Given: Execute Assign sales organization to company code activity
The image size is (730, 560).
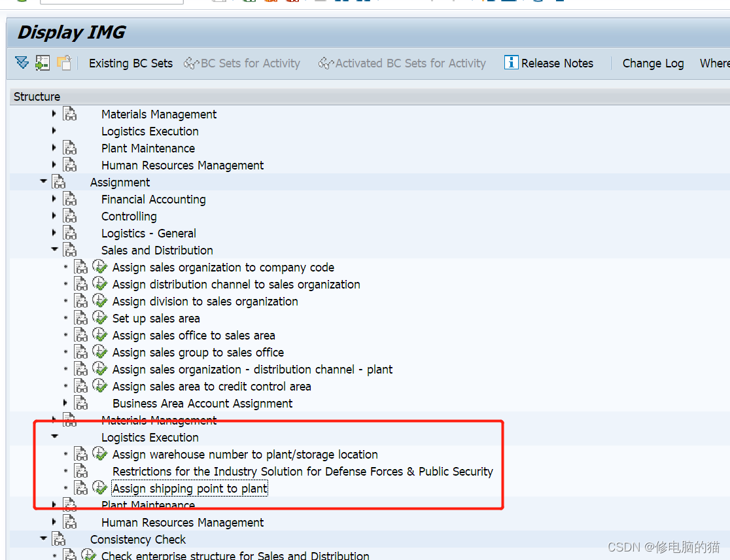Looking at the screenshot, I should click(99, 267).
